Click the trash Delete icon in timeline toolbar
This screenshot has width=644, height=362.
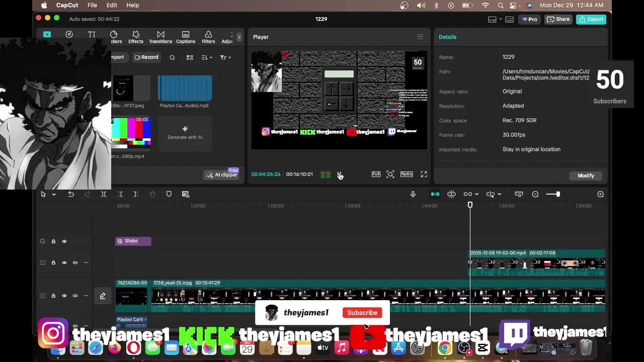(x=152, y=194)
